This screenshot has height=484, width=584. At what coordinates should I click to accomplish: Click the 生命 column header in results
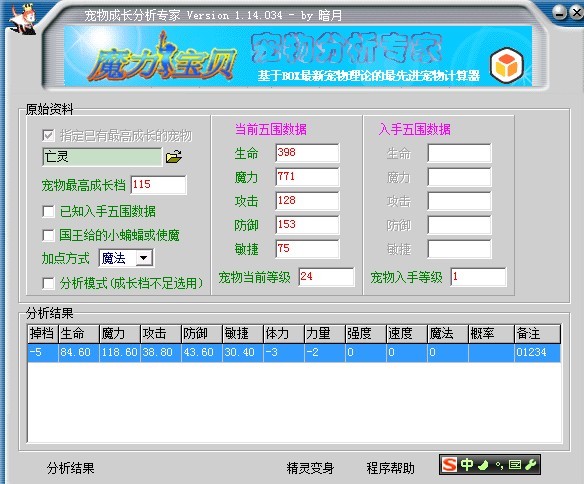[79, 334]
